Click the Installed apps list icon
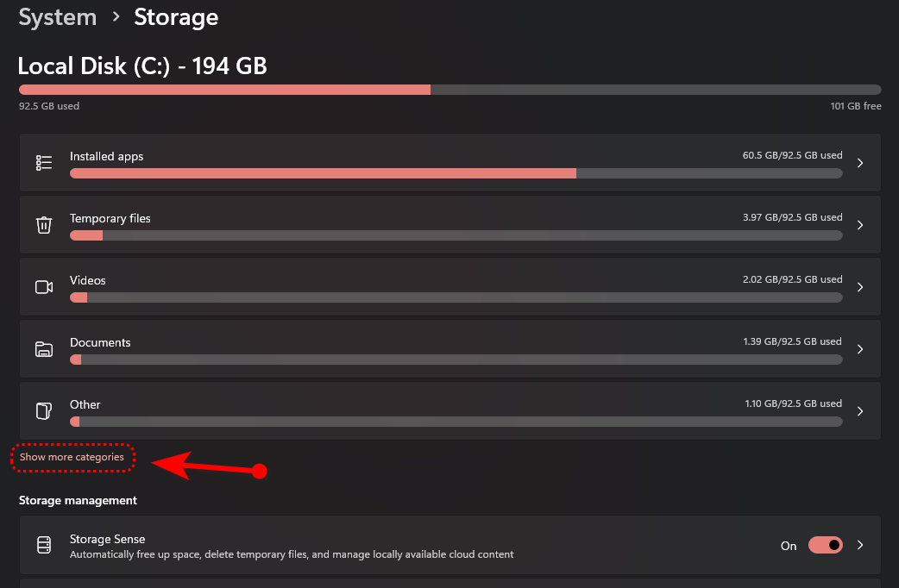 44,163
